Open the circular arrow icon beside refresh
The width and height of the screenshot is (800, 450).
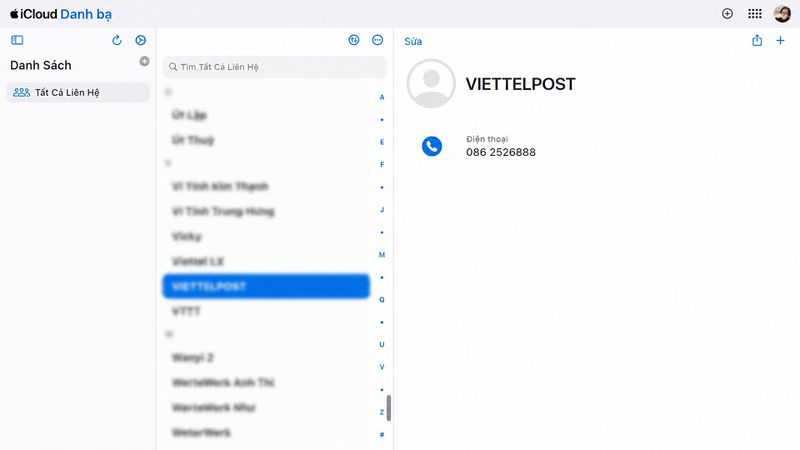(x=141, y=40)
